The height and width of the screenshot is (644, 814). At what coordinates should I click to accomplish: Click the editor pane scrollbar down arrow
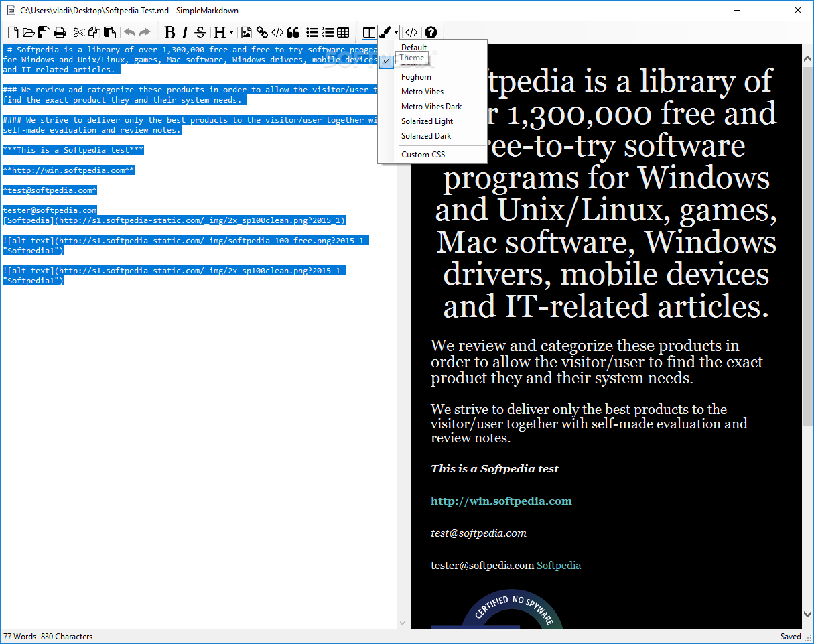403,623
